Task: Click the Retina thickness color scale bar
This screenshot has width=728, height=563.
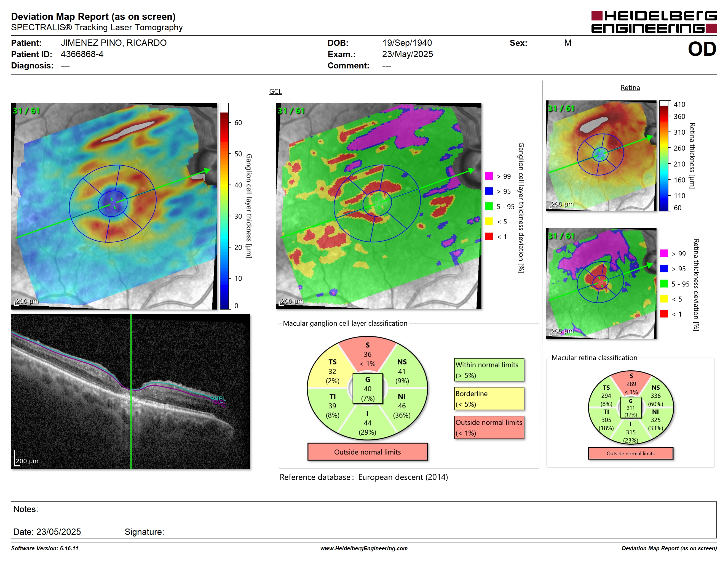Action: [664, 156]
